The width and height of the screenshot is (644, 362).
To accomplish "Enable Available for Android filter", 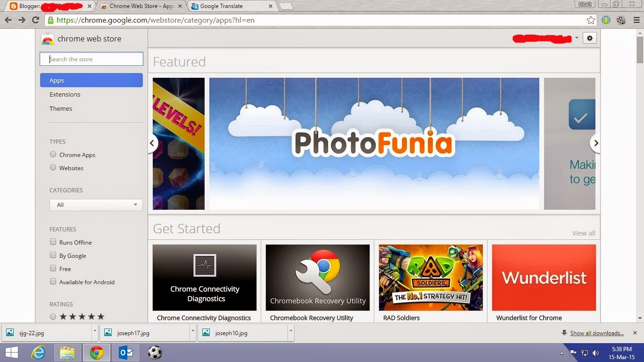I will (x=53, y=281).
